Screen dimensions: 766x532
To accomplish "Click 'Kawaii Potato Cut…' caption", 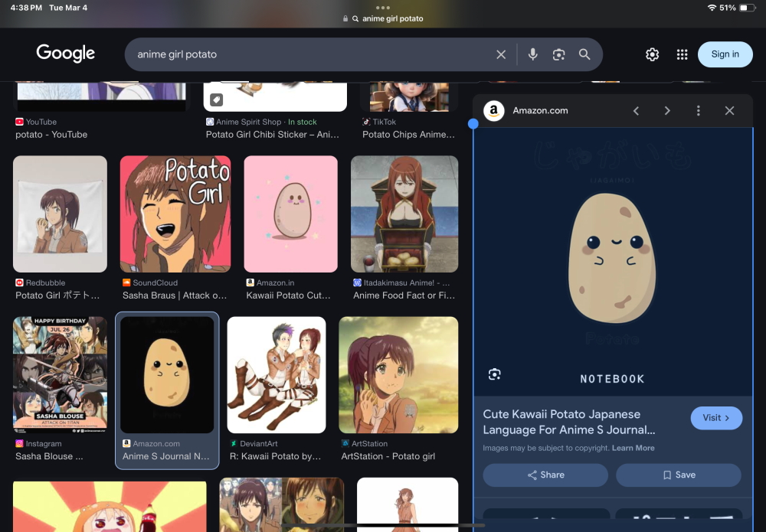I will coord(288,295).
